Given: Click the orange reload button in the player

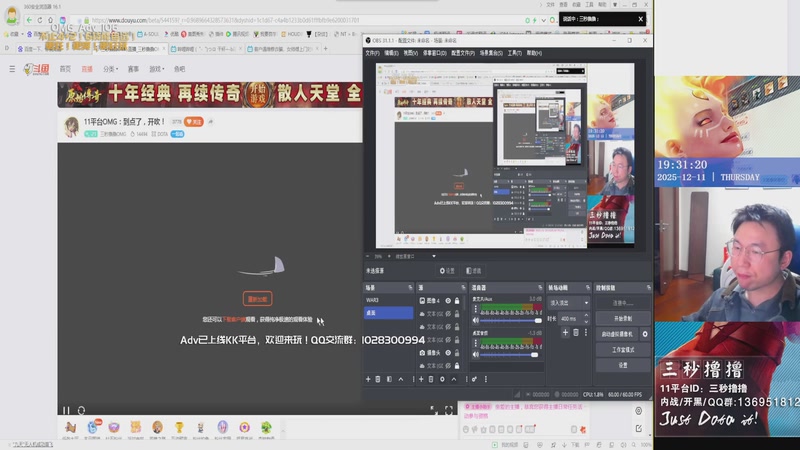Looking at the screenshot, I should [257, 299].
